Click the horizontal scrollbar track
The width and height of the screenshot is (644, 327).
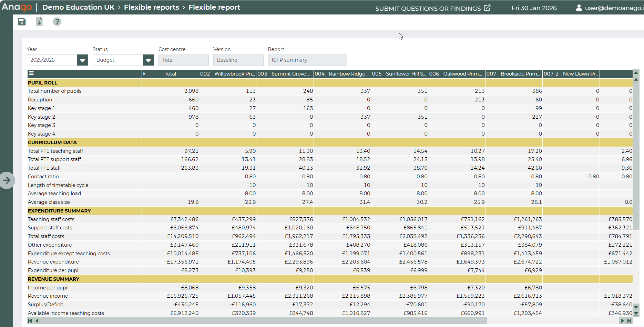tap(551, 321)
